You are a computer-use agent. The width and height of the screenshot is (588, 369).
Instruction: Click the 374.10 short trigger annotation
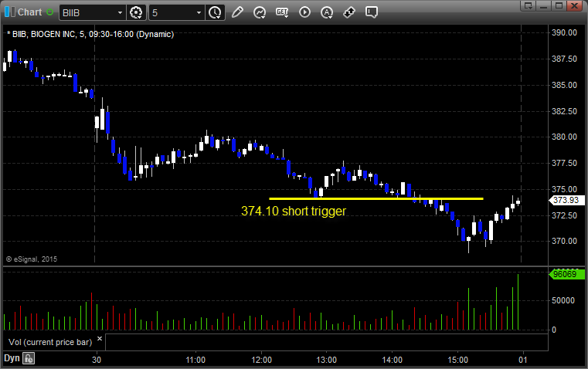[x=294, y=211]
